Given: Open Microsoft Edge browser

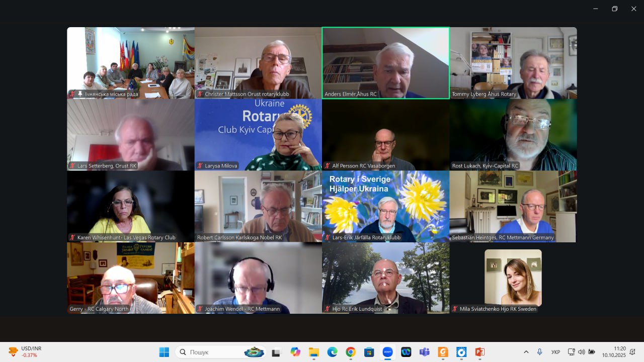Looking at the screenshot, I should point(332,352).
